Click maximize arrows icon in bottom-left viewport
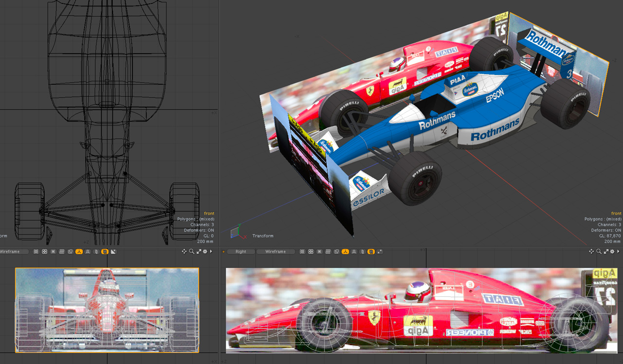The height and width of the screenshot is (364, 623). pyautogui.click(x=199, y=252)
